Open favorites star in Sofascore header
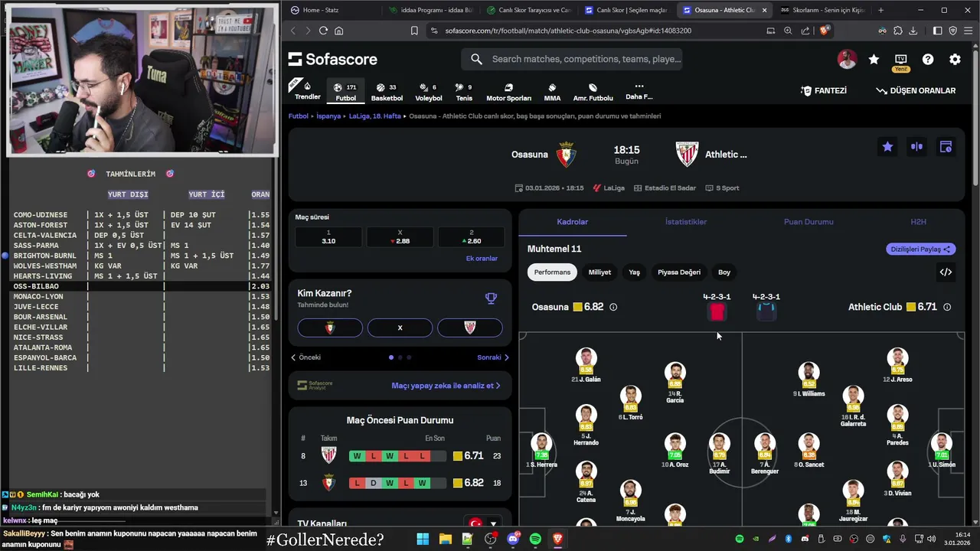980x551 pixels. (874, 59)
